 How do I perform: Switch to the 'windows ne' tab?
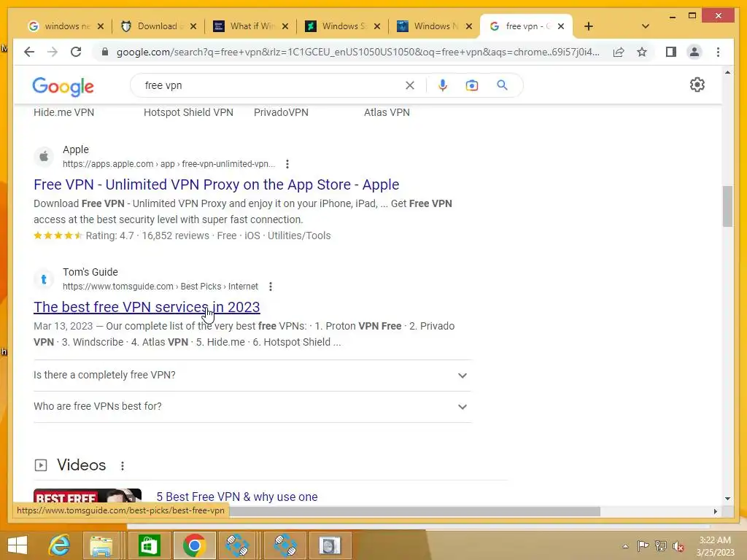66,26
